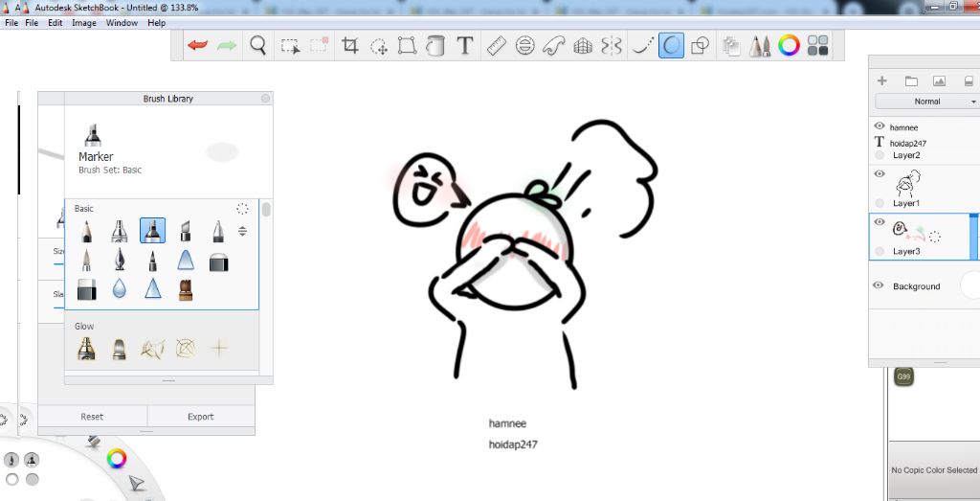
Task: Open the Image menu
Action: tap(84, 23)
